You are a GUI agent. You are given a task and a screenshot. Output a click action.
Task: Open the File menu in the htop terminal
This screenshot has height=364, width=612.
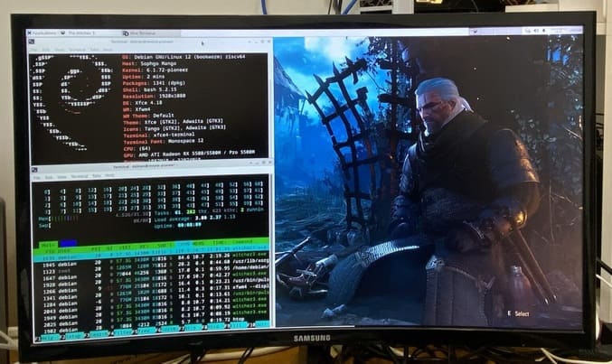click(37, 178)
